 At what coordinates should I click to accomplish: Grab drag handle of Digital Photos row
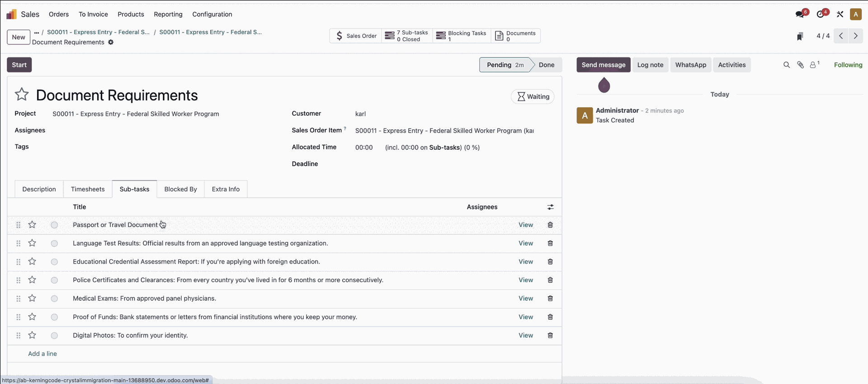19,336
